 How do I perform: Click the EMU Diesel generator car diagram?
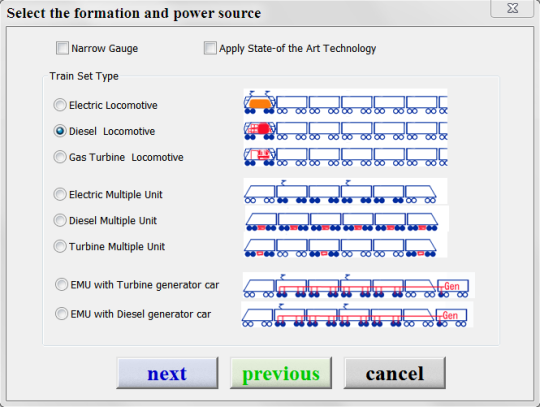[357, 314]
